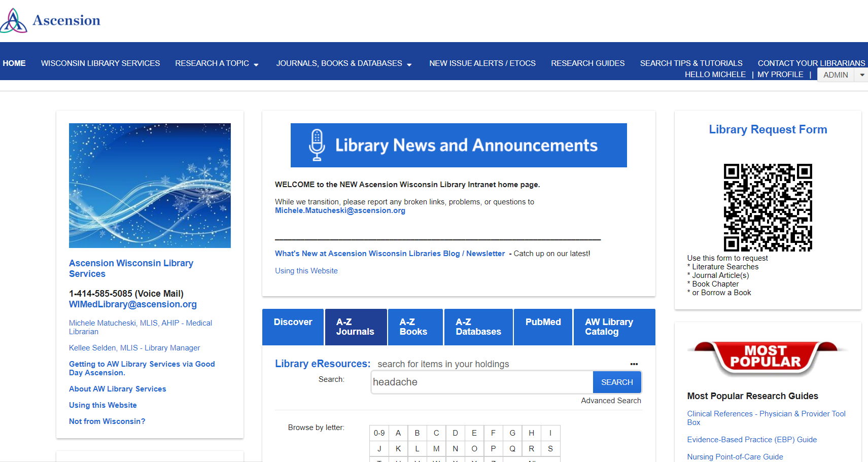The height and width of the screenshot is (462, 868).
Task: Browse by letter K
Action: click(x=398, y=449)
